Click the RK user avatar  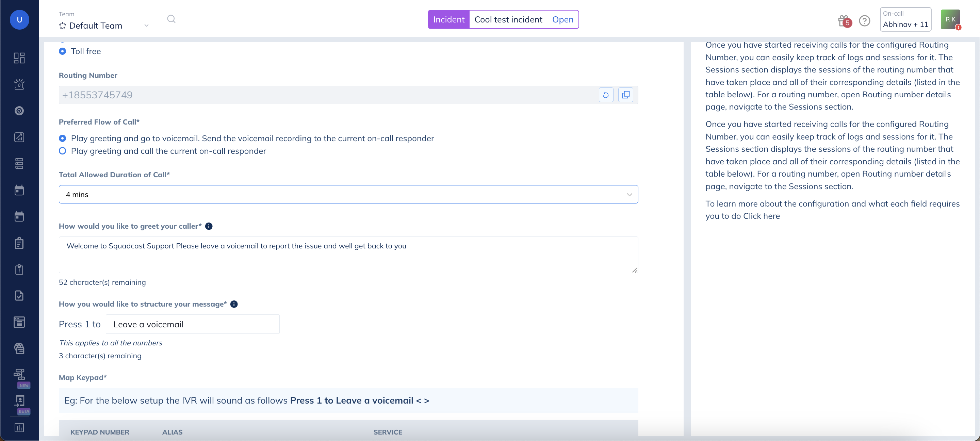[950, 19]
